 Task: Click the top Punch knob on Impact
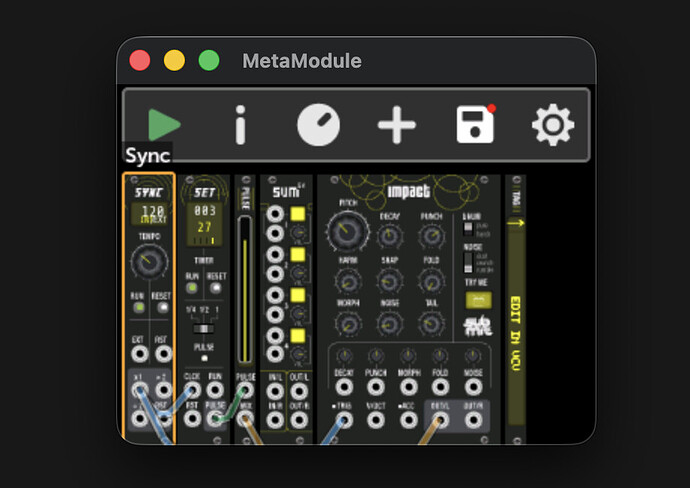pyautogui.click(x=431, y=236)
